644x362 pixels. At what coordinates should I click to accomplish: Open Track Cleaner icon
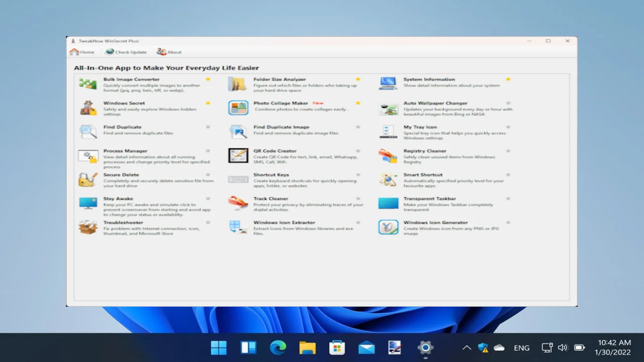point(238,203)
